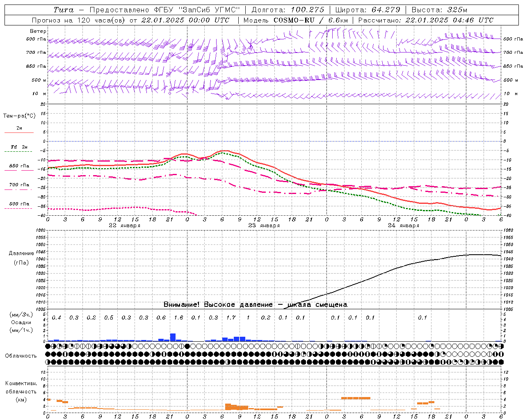
Task: Click the Тем-ра(°C) axis label
Action: 19,116
